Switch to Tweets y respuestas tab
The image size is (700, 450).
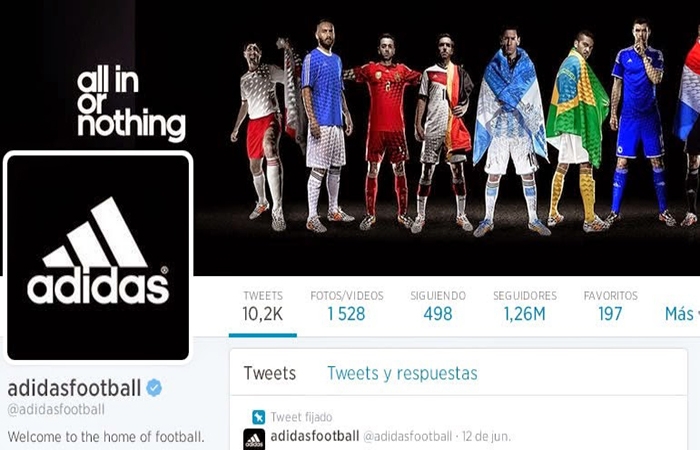pos(402,374)
